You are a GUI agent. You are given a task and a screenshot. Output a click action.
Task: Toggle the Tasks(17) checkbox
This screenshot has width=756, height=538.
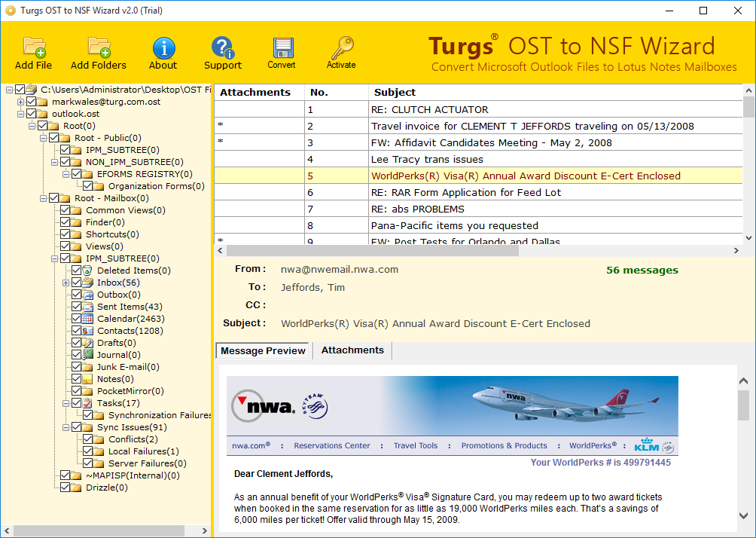tap(77, 403)
